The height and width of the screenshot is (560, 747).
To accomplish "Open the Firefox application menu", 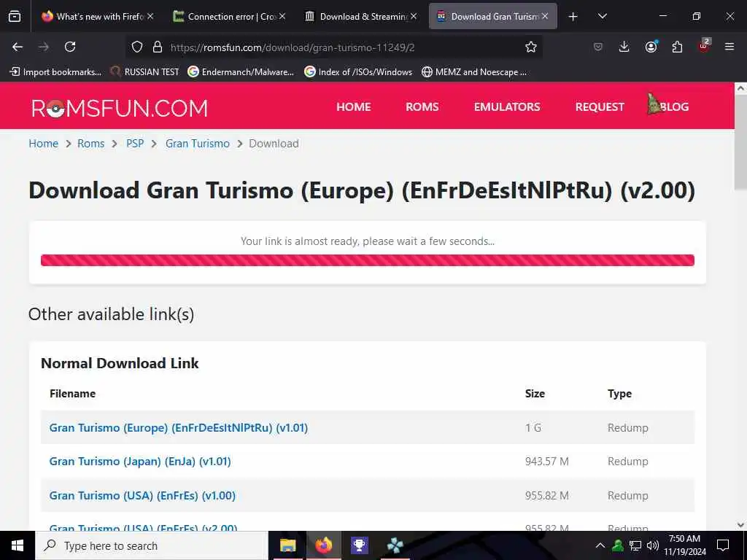I will [729, 47].
